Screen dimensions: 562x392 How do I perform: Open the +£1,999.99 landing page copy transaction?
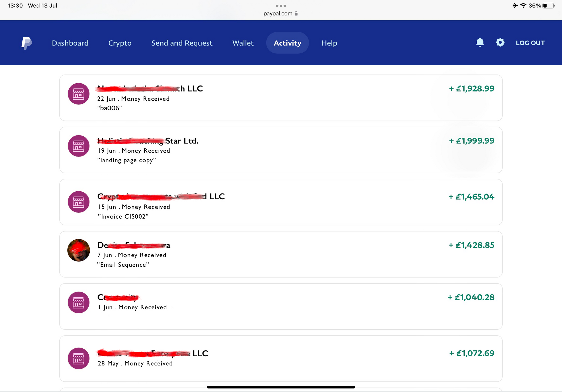[x=281, y=150]
